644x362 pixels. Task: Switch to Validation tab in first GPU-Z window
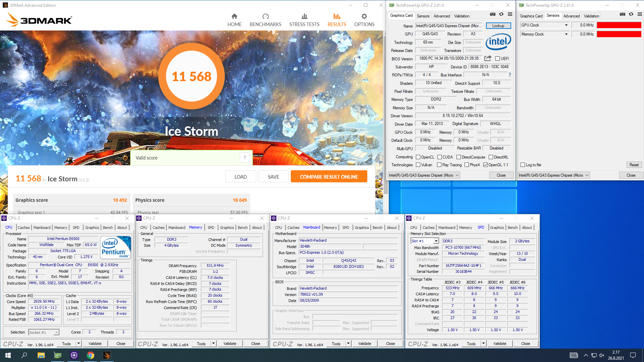462,16
